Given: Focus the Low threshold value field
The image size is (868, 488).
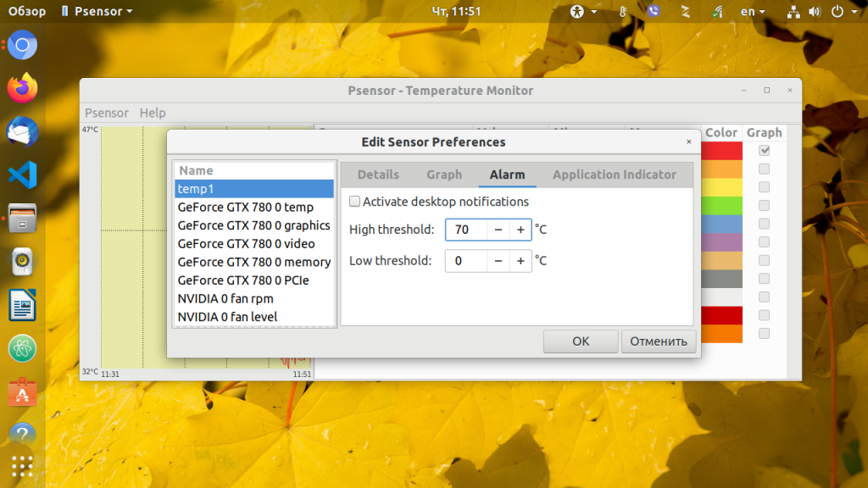Looking at the screenshot, I should click(466, 261).
